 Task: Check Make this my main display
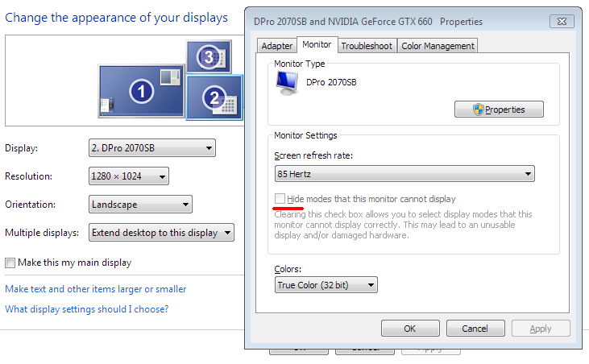10,263
